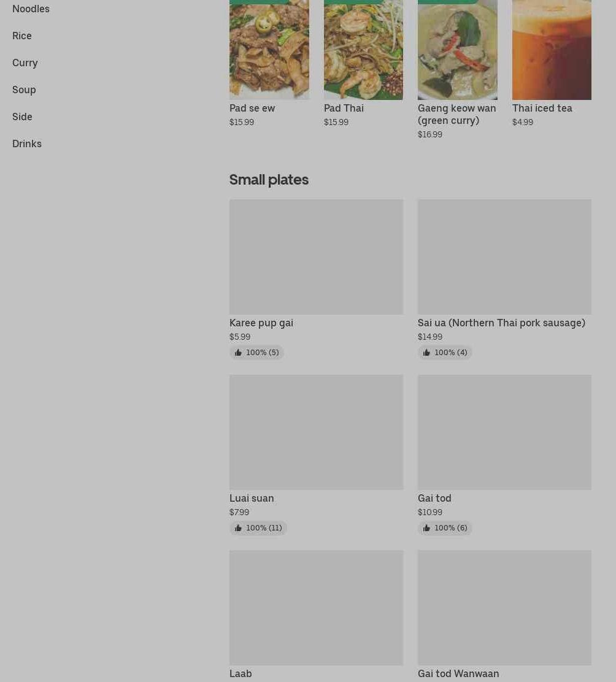Screen dimensions: 616x682
Task: Click thumbs-up icon under Gai tod
Action: click(x=426, y=527)
